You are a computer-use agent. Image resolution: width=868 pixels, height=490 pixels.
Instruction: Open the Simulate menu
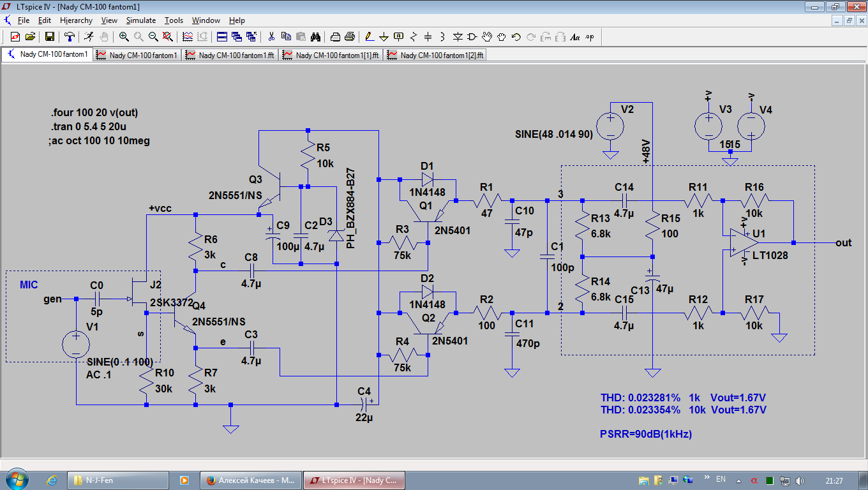141,20
